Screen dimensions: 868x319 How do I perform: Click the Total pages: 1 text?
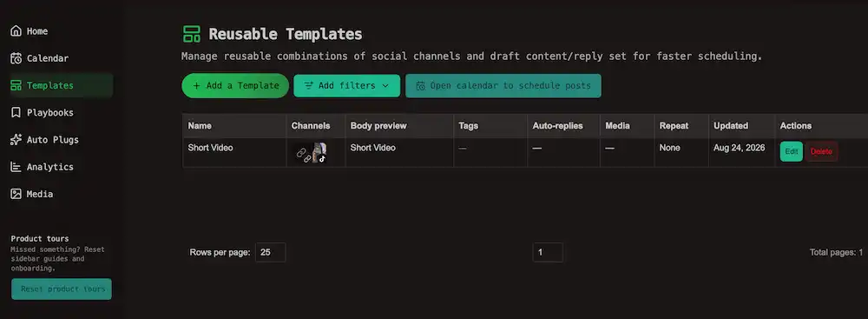836,252
